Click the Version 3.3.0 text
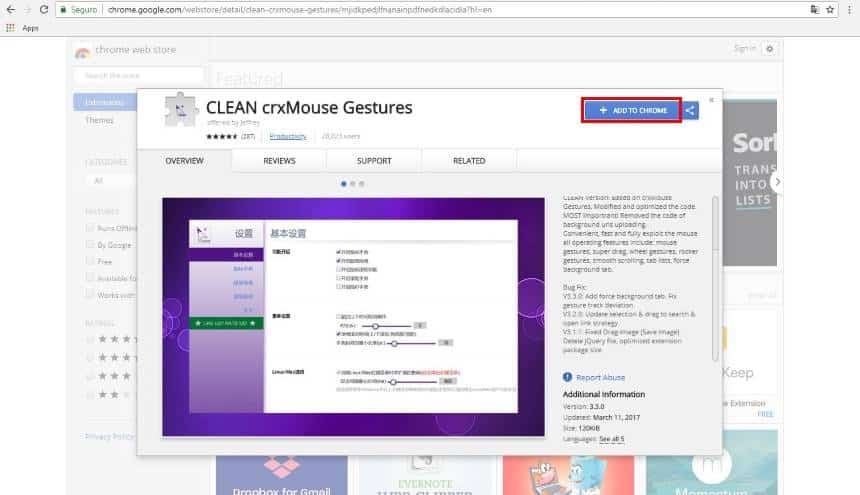Viewport: 860px width, 495px height. [584, 407]
